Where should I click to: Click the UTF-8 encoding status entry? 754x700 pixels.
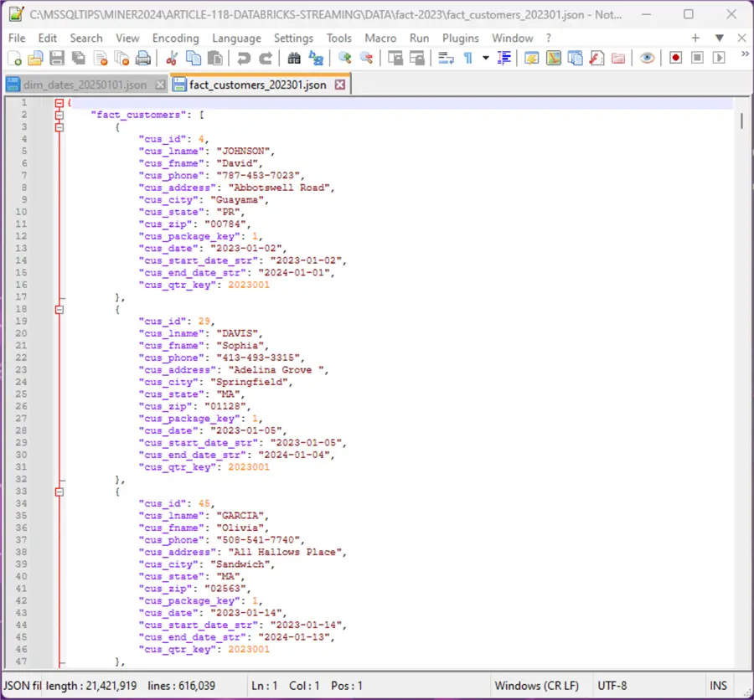[612, 686]
